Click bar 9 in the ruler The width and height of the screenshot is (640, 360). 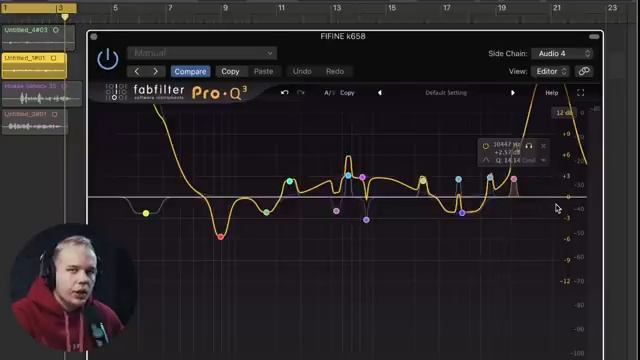pyautogui.click(x=225, y=8)
